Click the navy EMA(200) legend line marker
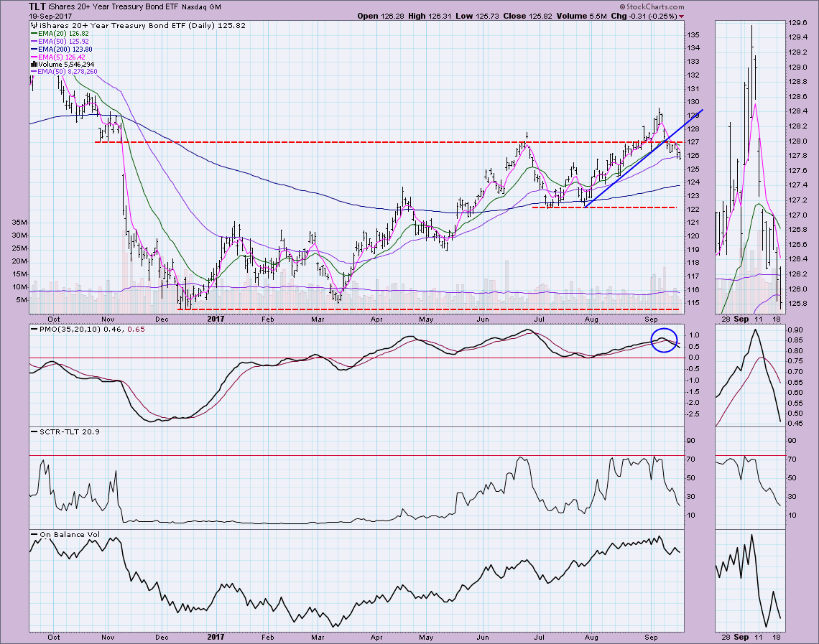This screenshot has width=819, height=644. pyautogui.click(x=34, y=49)
